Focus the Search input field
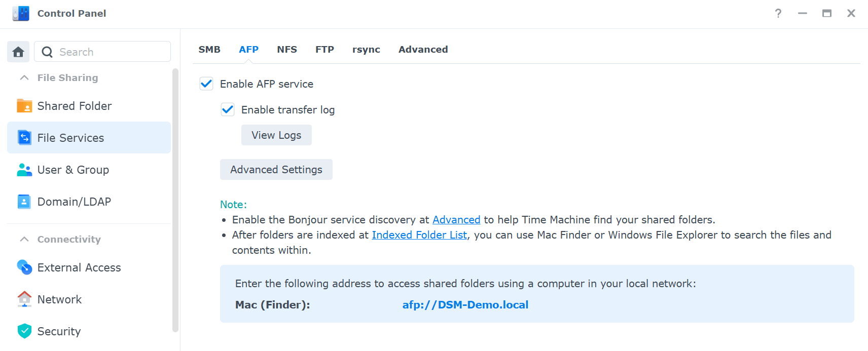This screenshot has width=868, height=351. point(102,52)
